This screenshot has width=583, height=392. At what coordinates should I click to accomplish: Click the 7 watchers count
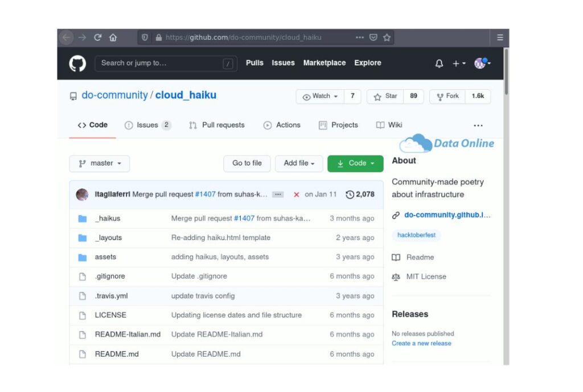click(352, 96)
